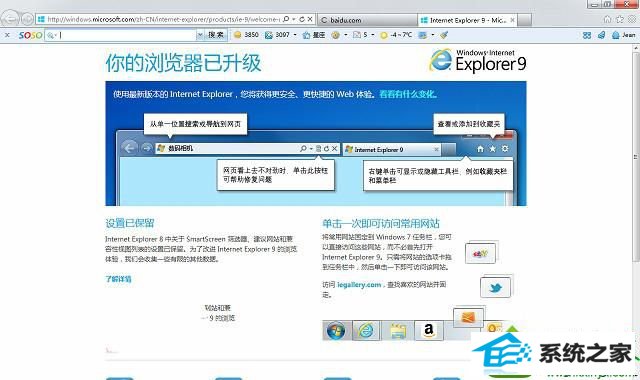Click the eBay pinned-site thumbnail
Viewport: 640px width, 380px height.
(481, 253)
